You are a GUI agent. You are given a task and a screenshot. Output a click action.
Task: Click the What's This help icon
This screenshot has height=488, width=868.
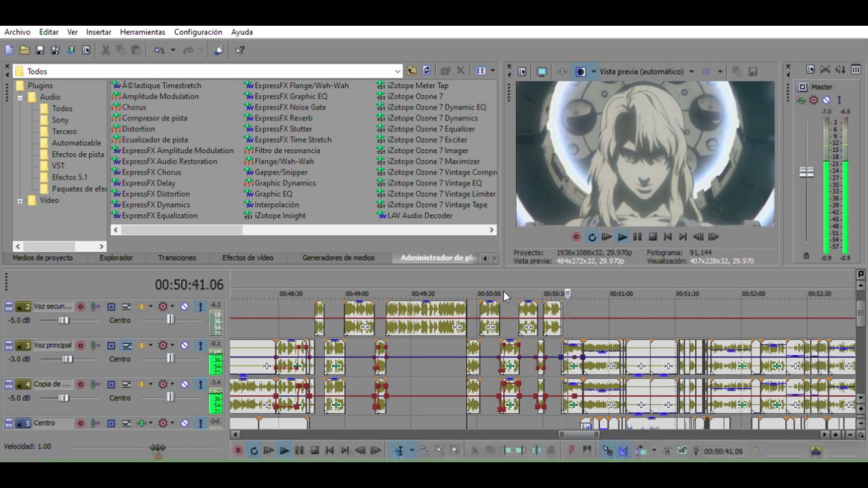click(x=240, y=50)
